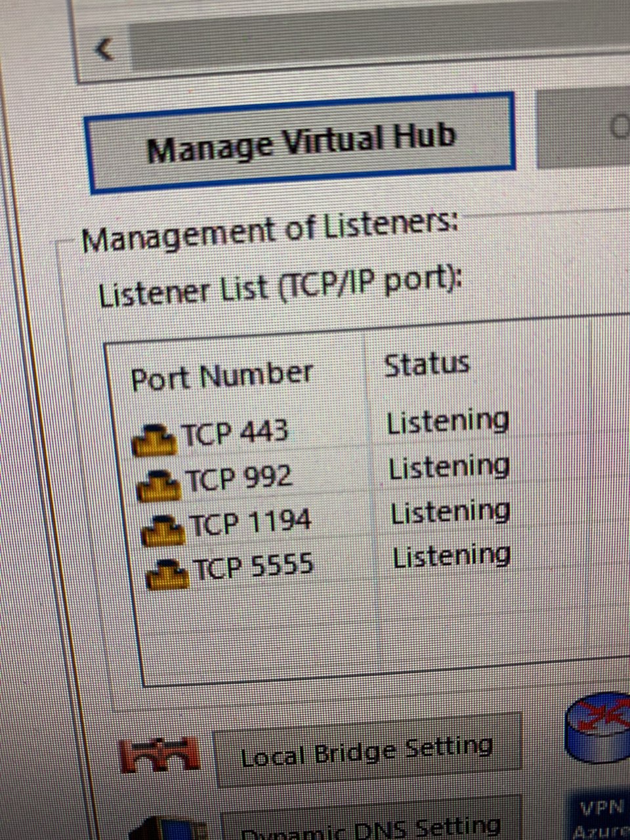Click Listening status of TCP 1194

451,511
